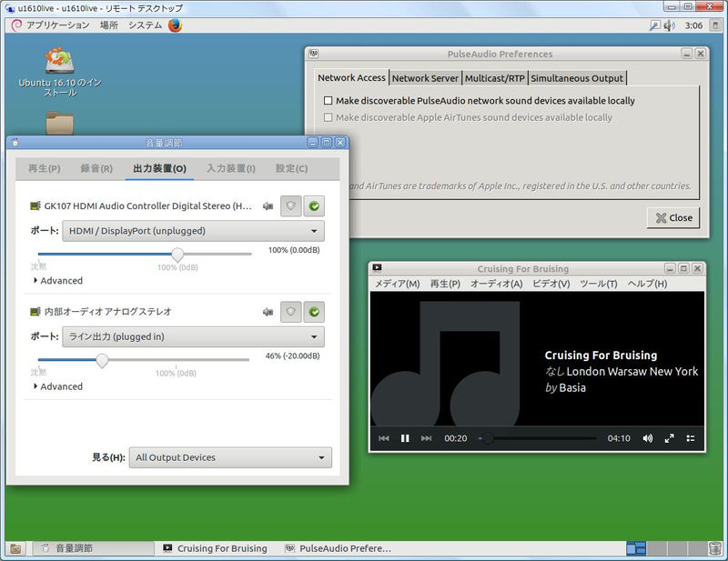Open the アプリケーション menu in the top panel
This screenshot has height=561, width=728.
(57, 25)
